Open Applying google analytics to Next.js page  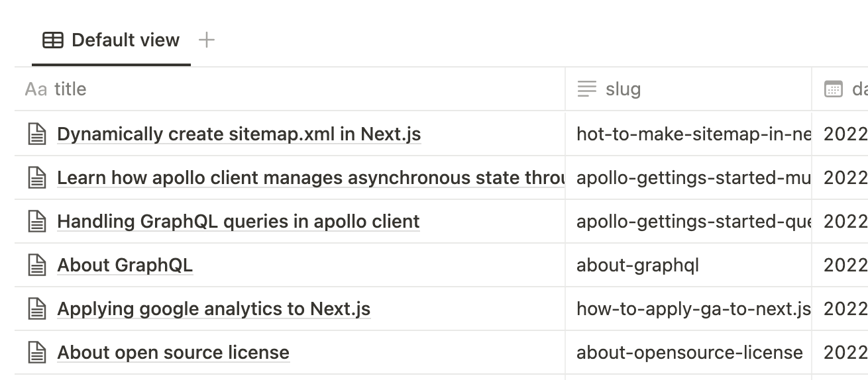click(x=213, y=309)
